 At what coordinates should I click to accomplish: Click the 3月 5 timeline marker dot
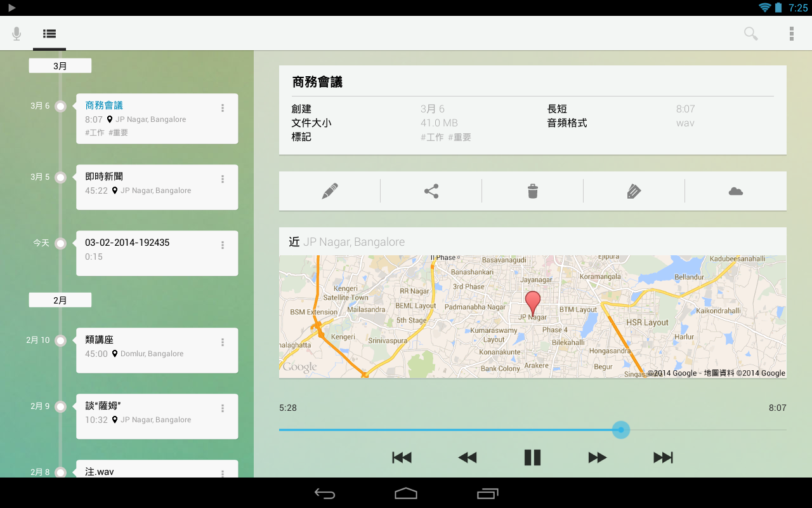pyautogui.click(x=60, y=177)
